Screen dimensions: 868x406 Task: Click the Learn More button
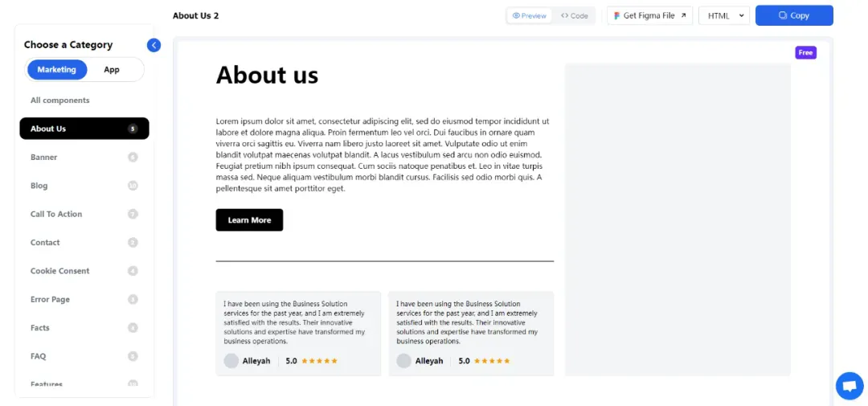click(249, 220)
